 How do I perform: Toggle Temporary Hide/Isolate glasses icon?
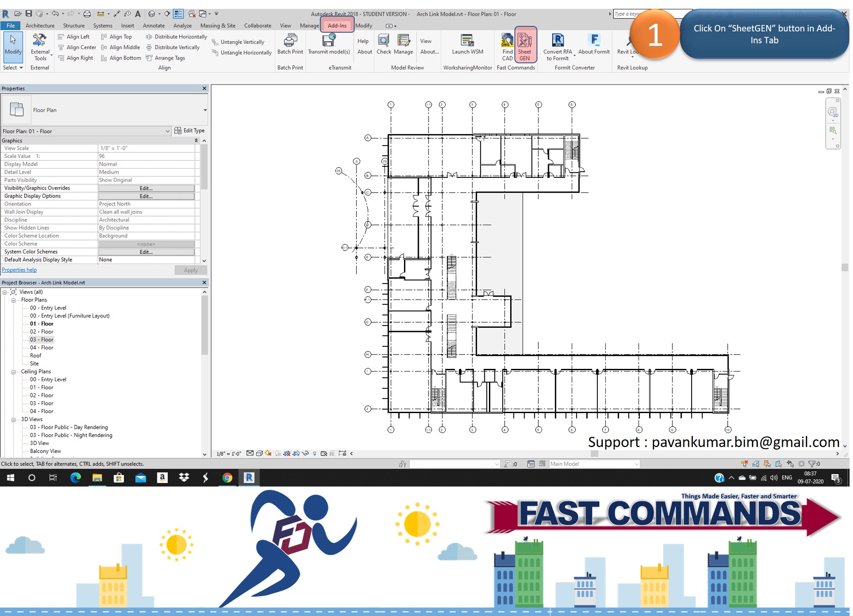[305, 453]
